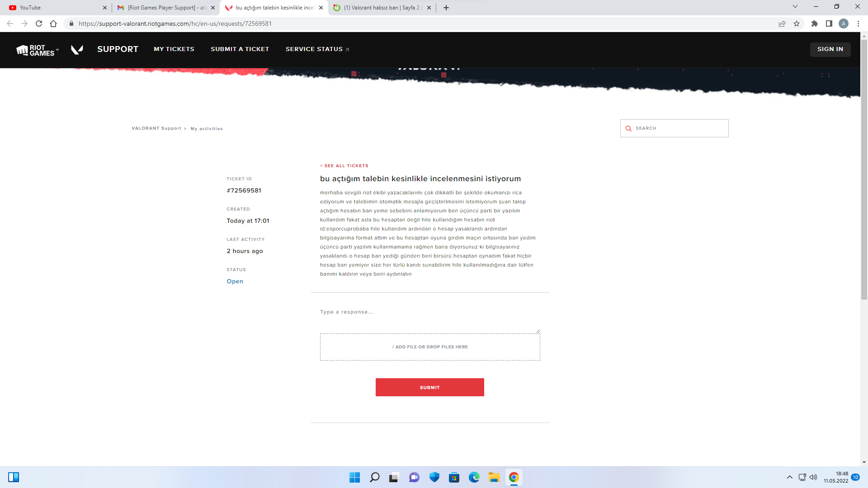868x488 pixels.
Task: Open Windows Start menu
Action: tap(354, 477)
